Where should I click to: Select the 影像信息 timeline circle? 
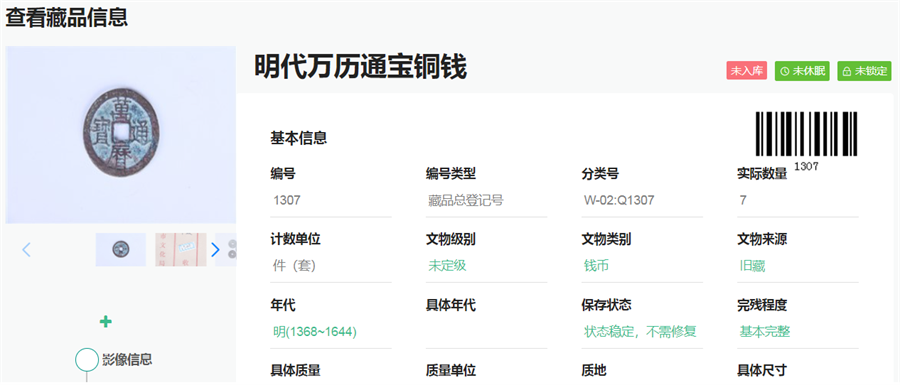[x=87, y=360]
